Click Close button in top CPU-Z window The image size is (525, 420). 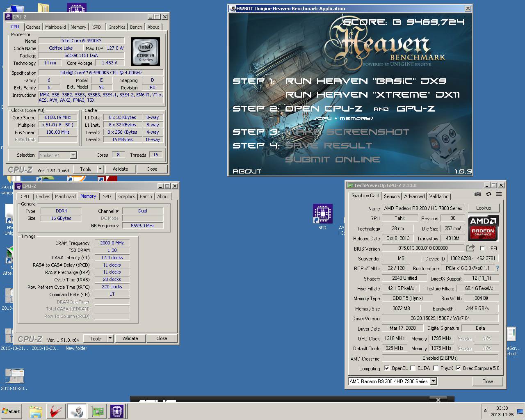(x=152, y=169)
